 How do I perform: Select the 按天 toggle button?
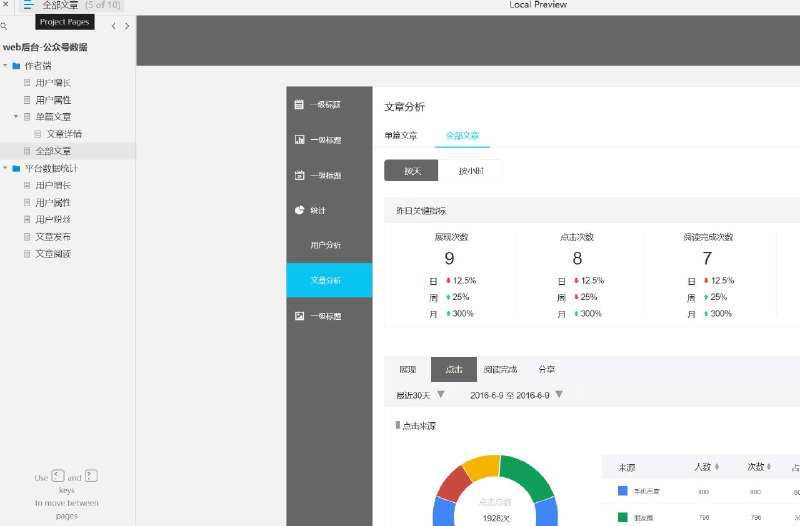point(411,171)
